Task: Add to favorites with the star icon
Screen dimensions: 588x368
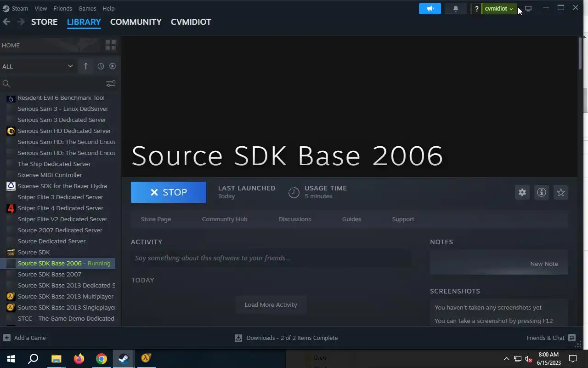Action: point(561,192)
